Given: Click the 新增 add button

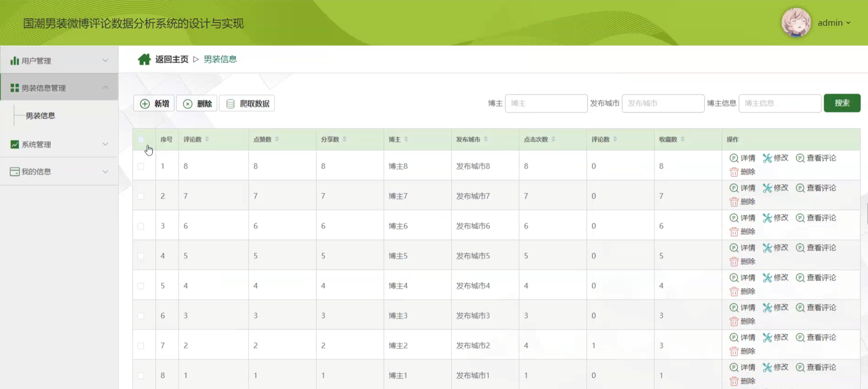Looking at the screenshot, I should tap(154, 103).
